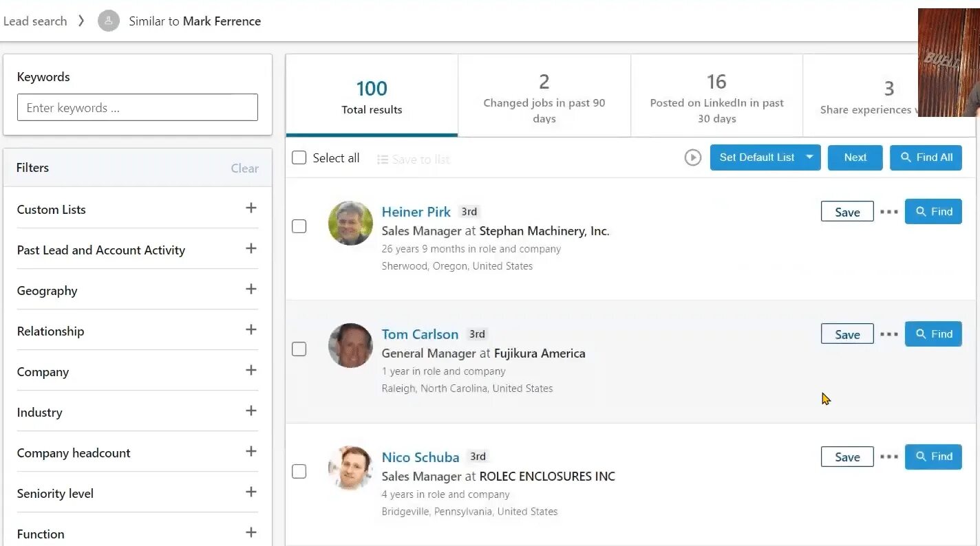Click the Find All button
980x546 pixels.
click(926, 157)
